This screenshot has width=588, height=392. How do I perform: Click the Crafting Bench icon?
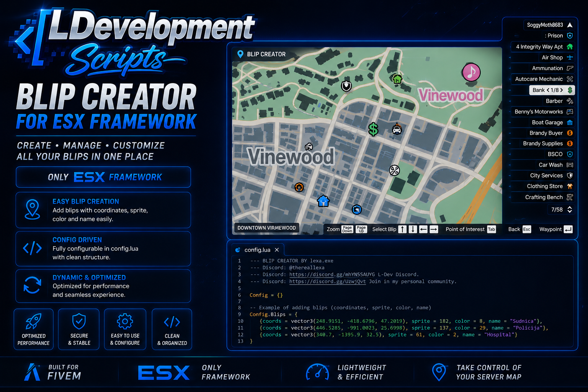coord(570,197)
